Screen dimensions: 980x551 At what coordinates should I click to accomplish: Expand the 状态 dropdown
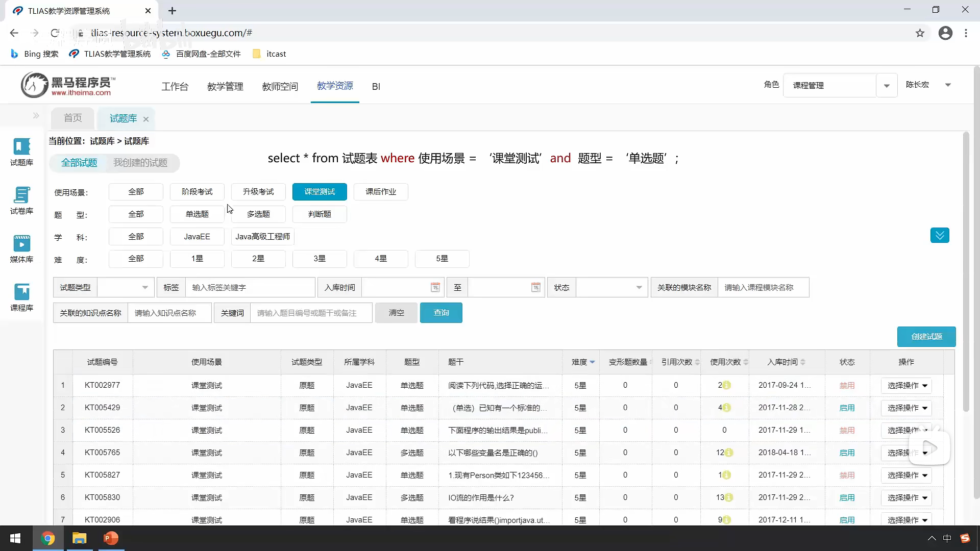click(611, 287)
